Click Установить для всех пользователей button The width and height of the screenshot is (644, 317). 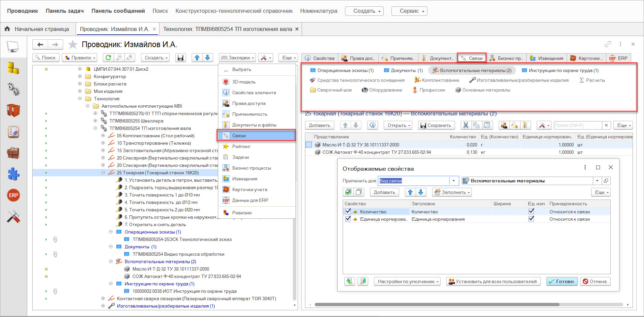(493, 281)
